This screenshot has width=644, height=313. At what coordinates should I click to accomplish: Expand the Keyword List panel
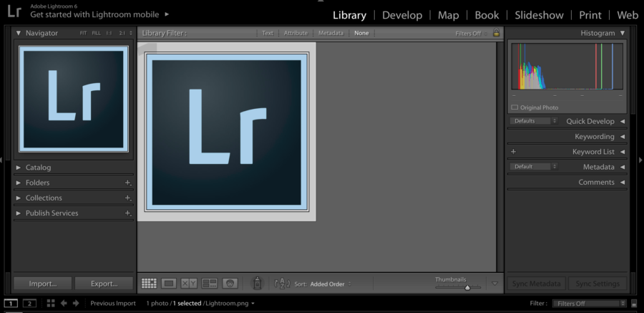tap(623, 152)
